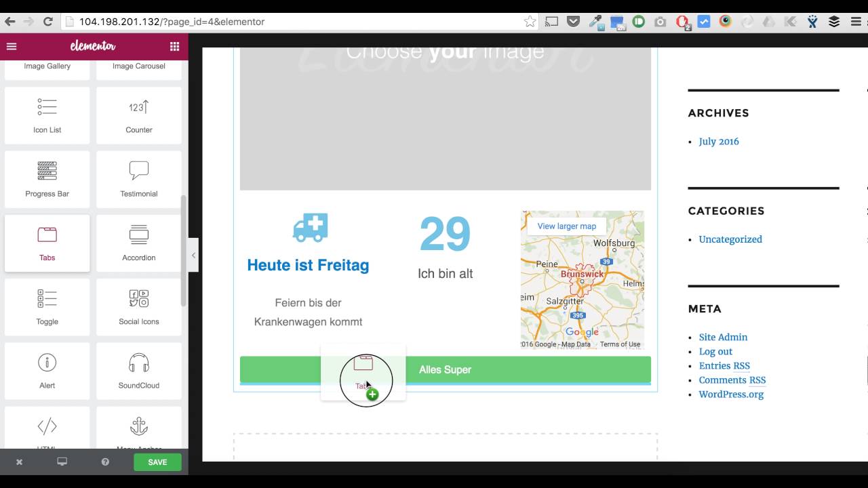
Task: Click the SAVE button
Action: 157,462
